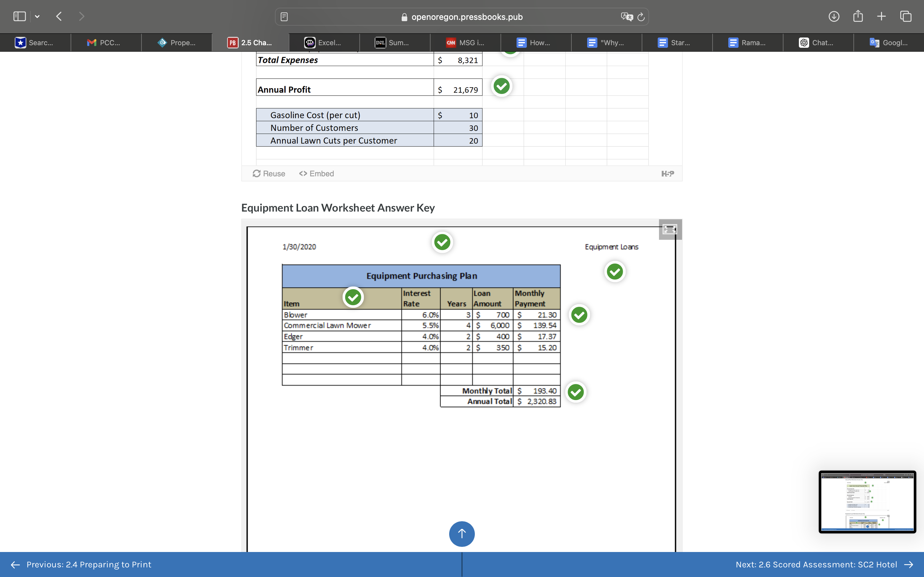Click the scroll-to-top arrow button
The image size is (924, 577).
click(462, 534)
